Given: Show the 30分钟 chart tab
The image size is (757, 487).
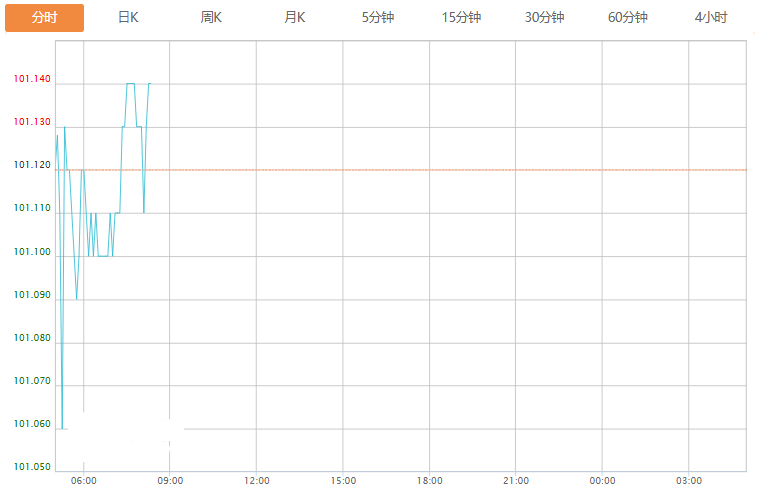Looking at the screenshot, I should (x=545, y=18).
